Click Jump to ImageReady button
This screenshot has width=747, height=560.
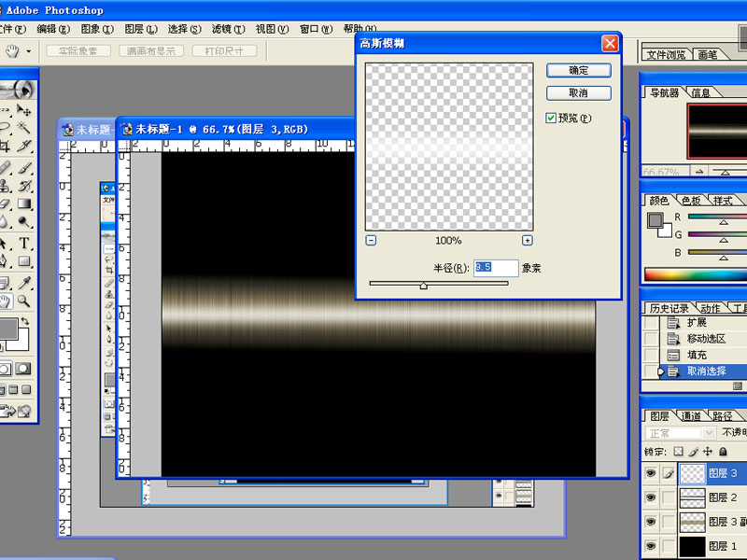(x=14, y=411)
